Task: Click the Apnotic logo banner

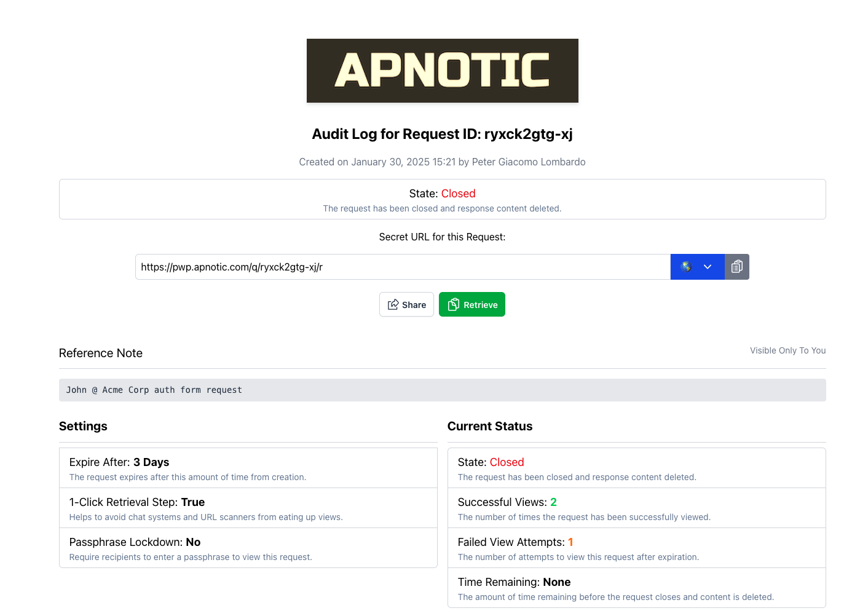Action: [x=442, y=71]
